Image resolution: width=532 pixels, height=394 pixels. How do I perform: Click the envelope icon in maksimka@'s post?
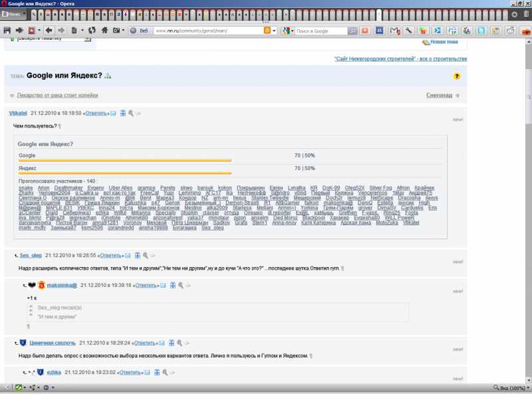point(163,286)
